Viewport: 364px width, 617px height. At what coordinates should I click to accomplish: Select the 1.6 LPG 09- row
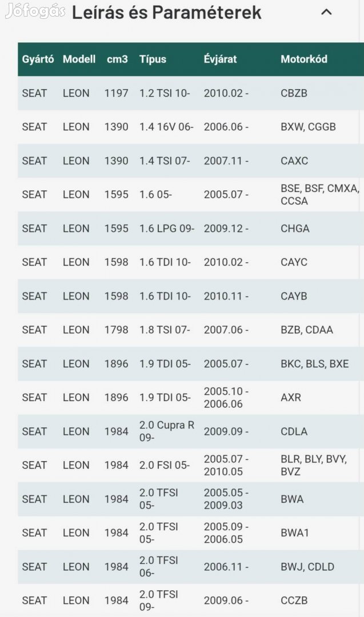[x=191, y=228]
